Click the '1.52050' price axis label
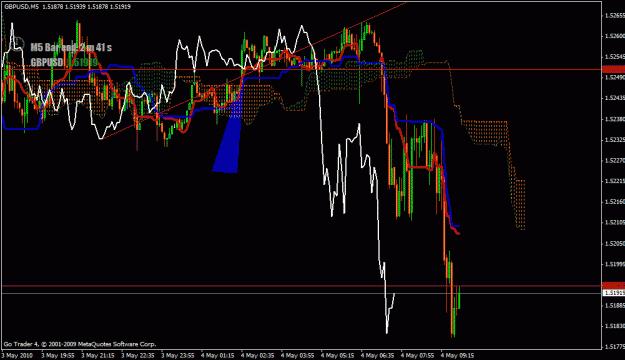This screenshot has height=360, width=625. (x=614, y=243)
